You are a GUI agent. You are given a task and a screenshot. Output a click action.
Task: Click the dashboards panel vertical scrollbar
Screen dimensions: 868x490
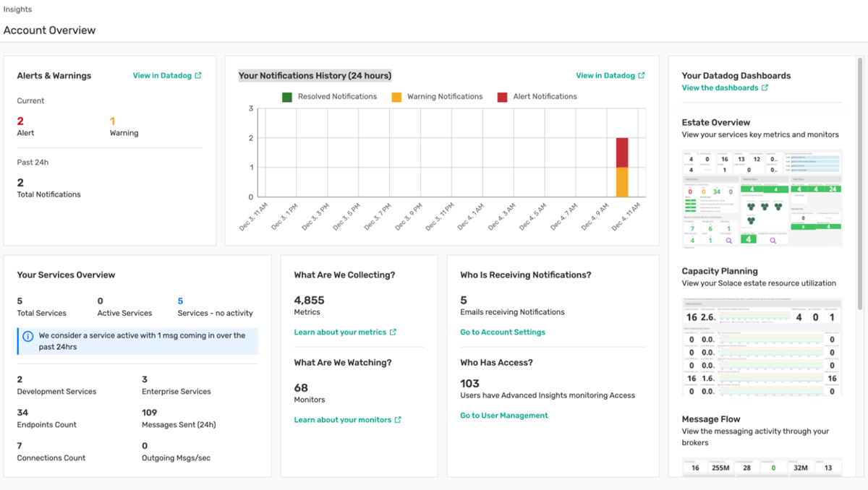click(859, 181)
